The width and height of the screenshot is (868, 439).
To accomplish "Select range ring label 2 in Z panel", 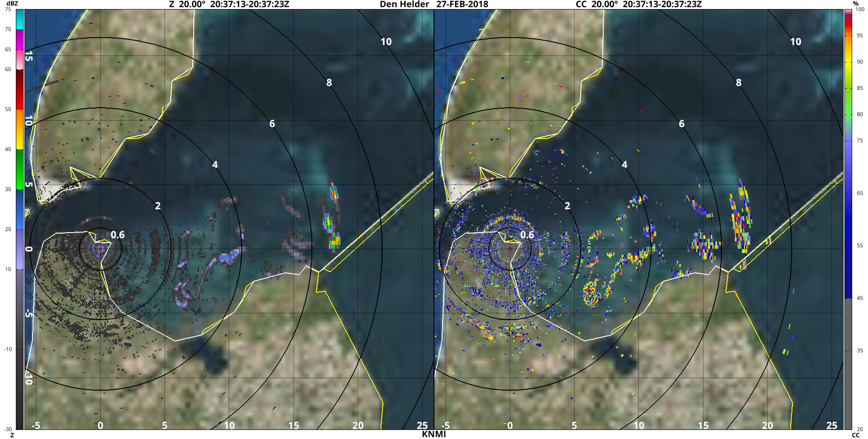I will point(158,206).
